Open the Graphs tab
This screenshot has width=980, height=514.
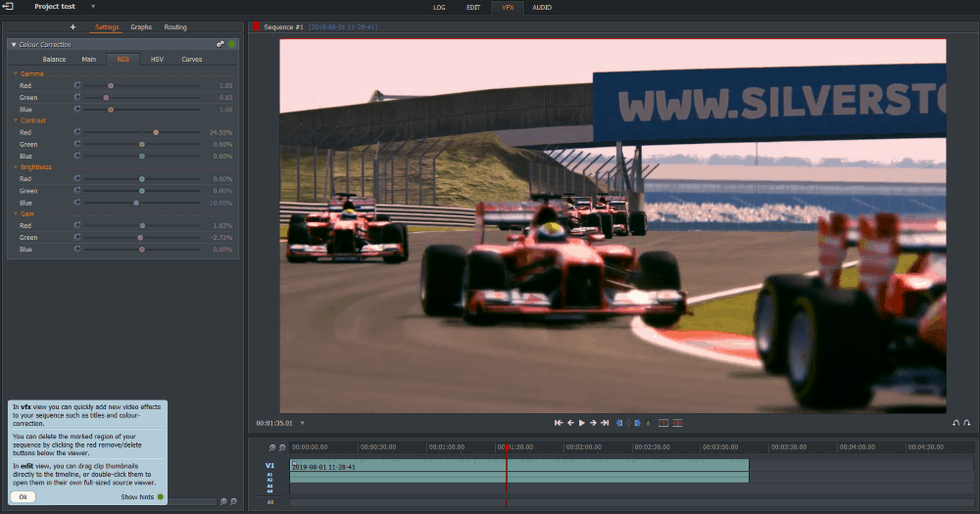pos(141,26)
